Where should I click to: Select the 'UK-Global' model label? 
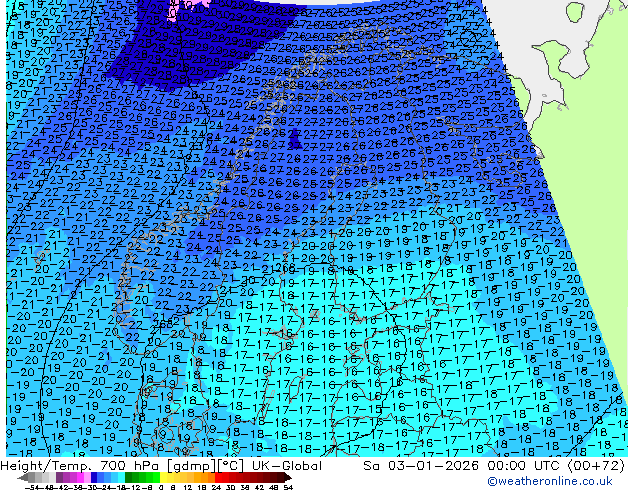point(287,466)
